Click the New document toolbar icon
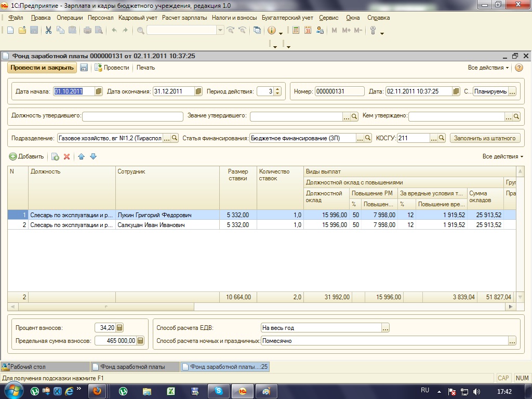The height and width of the screenshot is (399, 532). [10, 30]
